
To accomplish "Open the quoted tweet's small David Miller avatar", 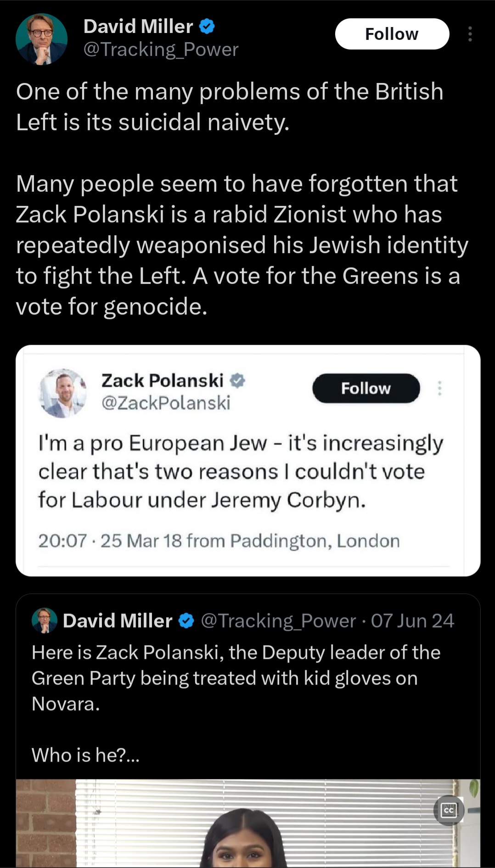I will (44, 621).
